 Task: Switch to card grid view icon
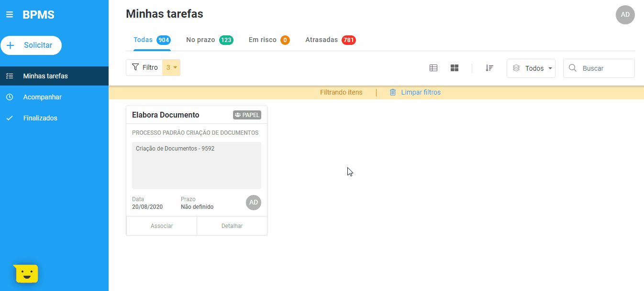pyautogui.click(x=455, y=68)
